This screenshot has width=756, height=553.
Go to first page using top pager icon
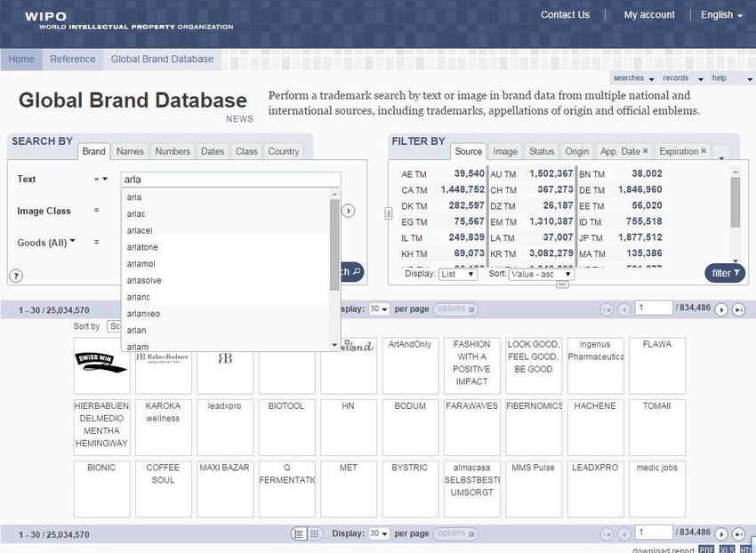coord(607,309)
